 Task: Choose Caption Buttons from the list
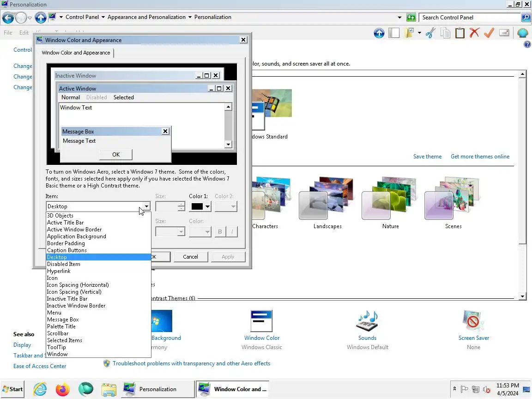98,250
